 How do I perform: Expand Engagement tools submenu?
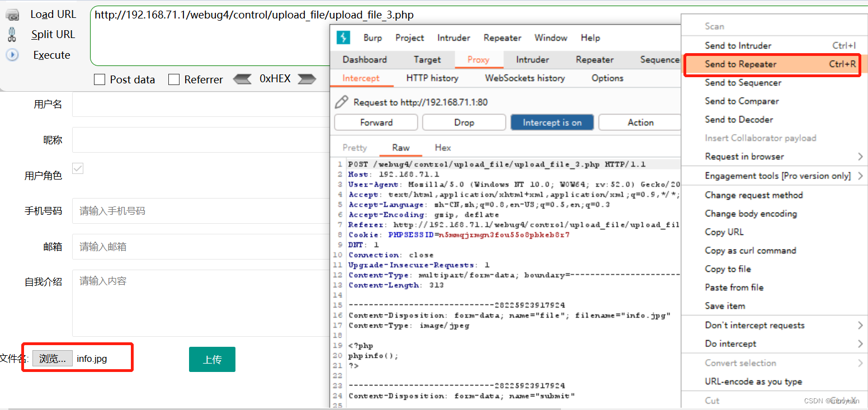coord(861,176)
